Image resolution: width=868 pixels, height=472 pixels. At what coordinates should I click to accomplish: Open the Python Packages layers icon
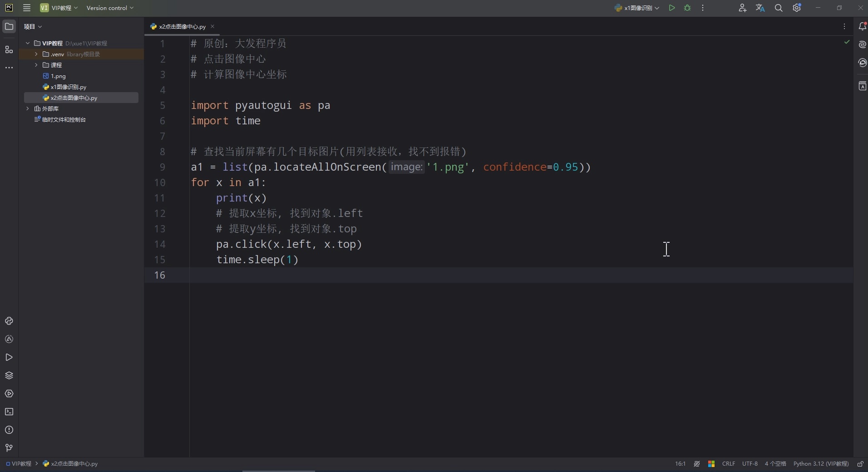click(9, 376)
